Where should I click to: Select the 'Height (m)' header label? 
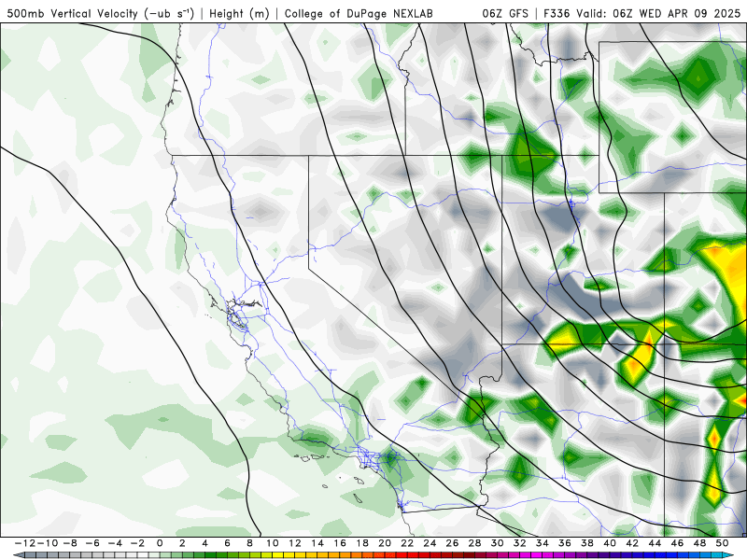click(239, 13)
